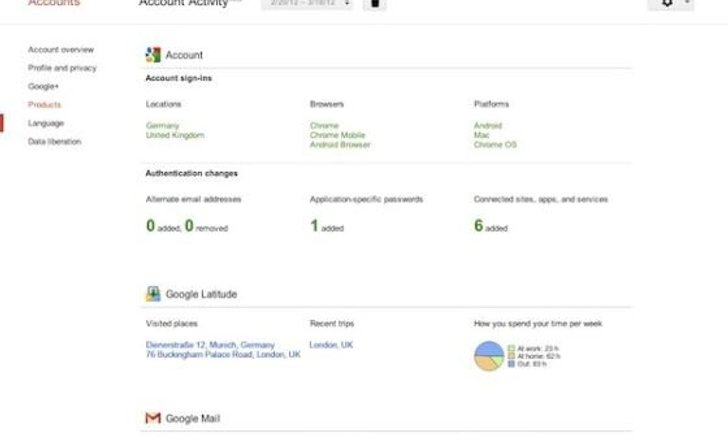The width and height of the screenshot is (728, 437).
Task: Click Connected sites, apps, and services label
Action: [x=541, y=199]
